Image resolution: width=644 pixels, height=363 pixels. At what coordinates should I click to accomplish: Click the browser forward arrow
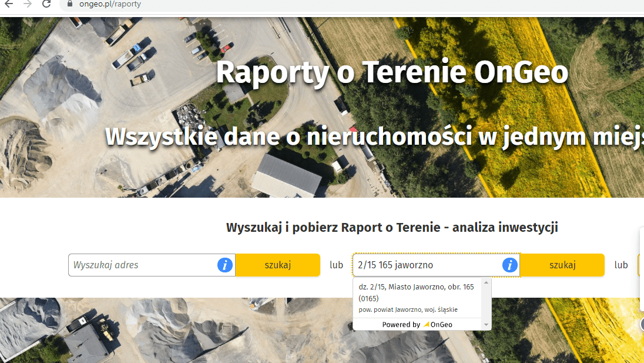28,4
